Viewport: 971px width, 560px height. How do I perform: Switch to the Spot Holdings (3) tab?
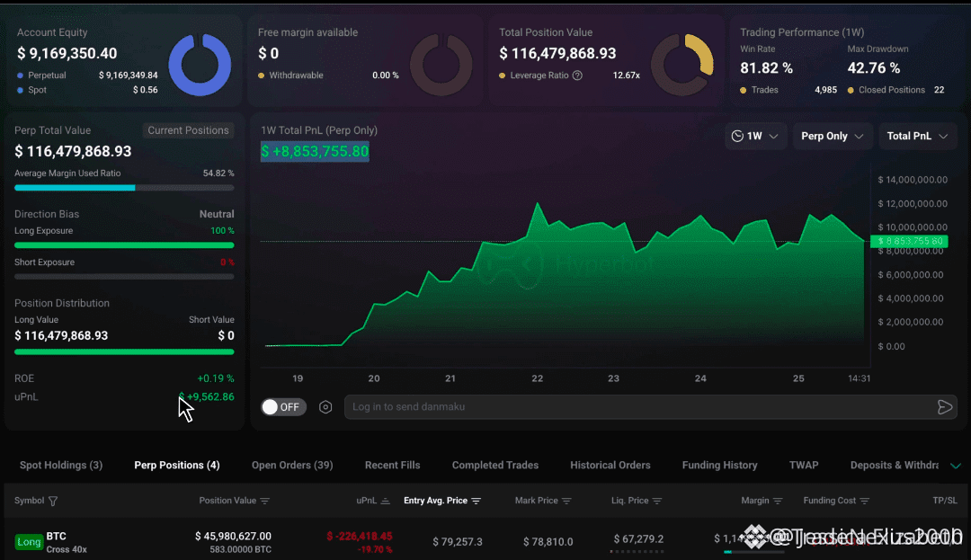61,466
